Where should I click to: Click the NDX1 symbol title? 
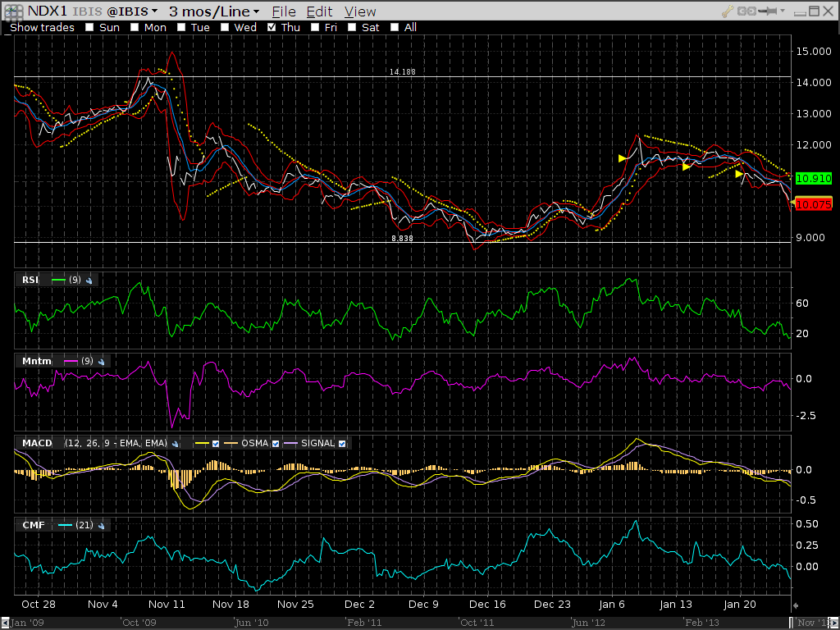(x=48, y=11)
